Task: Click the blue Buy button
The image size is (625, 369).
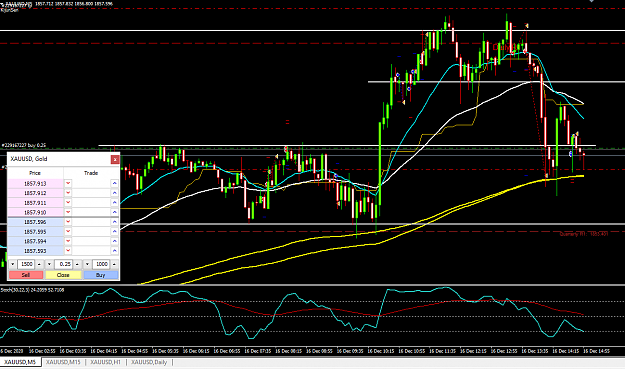Action: [100, 275]
